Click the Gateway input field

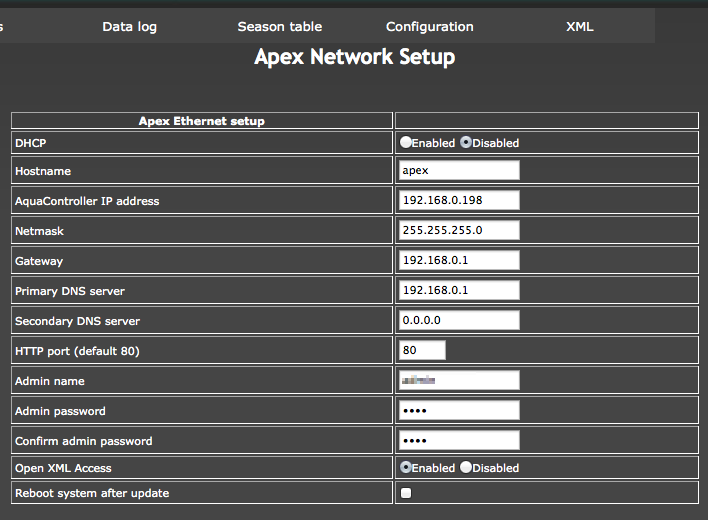459,260
